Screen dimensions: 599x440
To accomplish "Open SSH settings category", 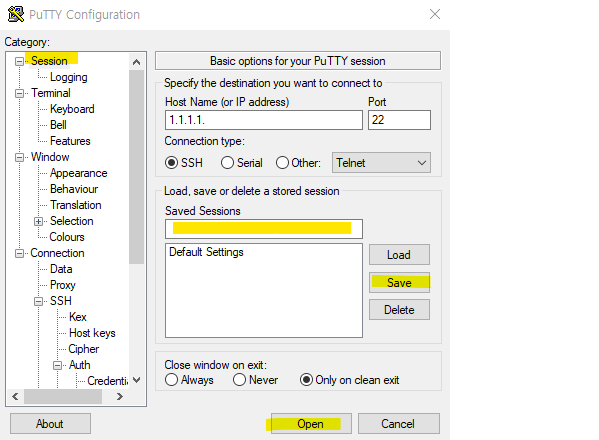I will point(61,301).
